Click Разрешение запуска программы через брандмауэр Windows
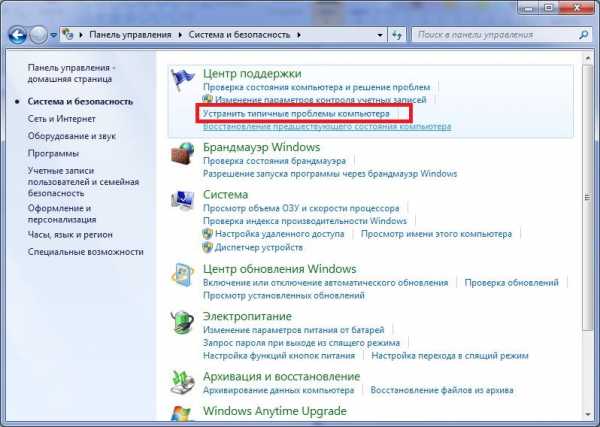The width and height of the screenshot is (600, 427). click(330, 174)
